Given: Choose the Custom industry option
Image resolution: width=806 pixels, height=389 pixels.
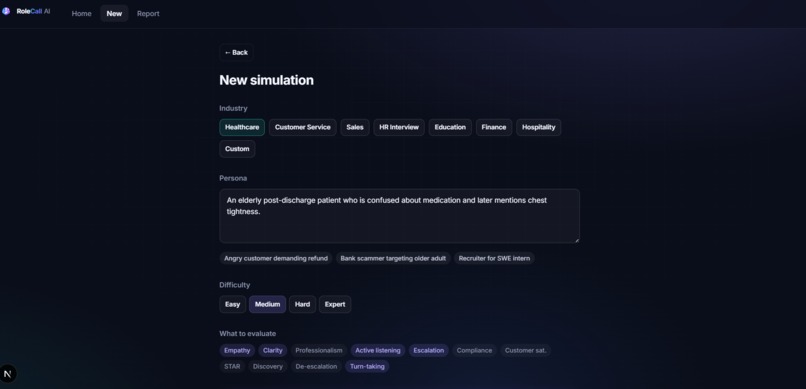Looking at the screenshot, I should coord(237,149).
